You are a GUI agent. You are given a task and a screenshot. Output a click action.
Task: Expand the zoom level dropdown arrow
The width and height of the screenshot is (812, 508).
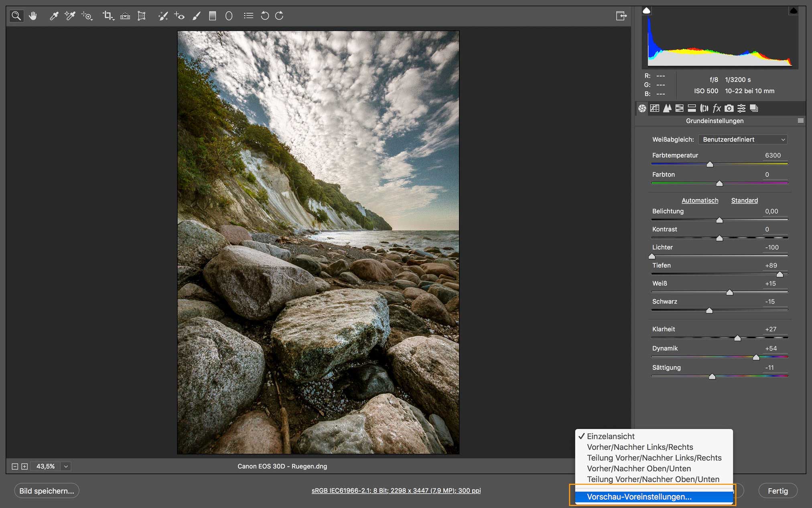pos(66,466)
